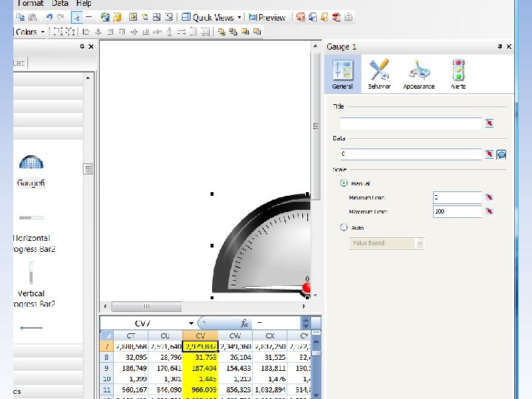This screenshot has height=399, width=532.
Task: Select the Gauge6 component
Action: click(31, 171)
